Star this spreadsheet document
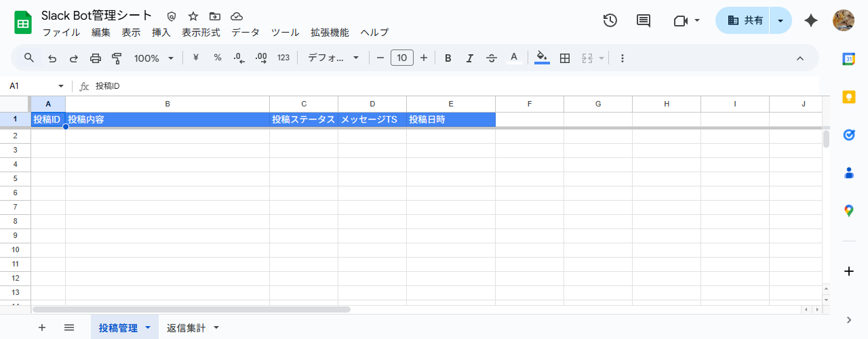Viewport: 868px width, 339px height. pos(193,16)
